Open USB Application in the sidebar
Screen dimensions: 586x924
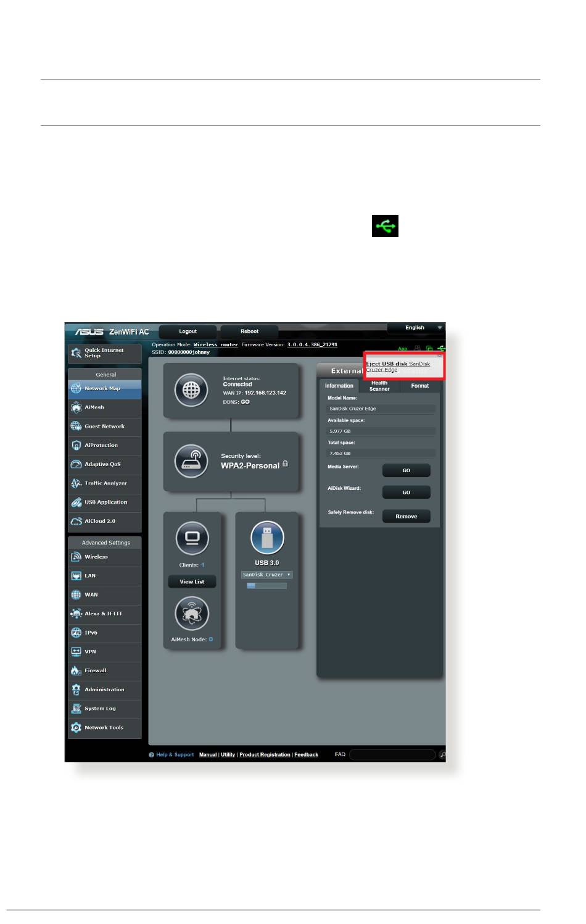pos(105,502)
